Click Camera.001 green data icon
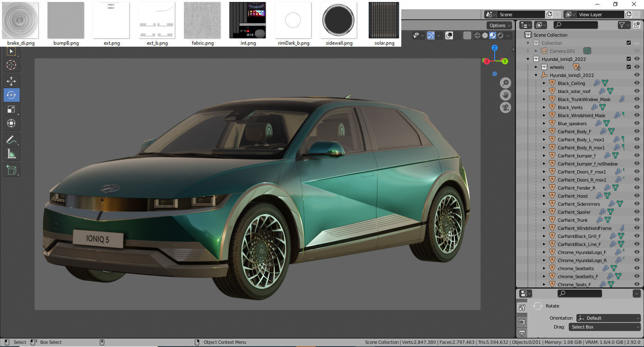Viewport: 644px width, 347px height. tap(587, 51)
